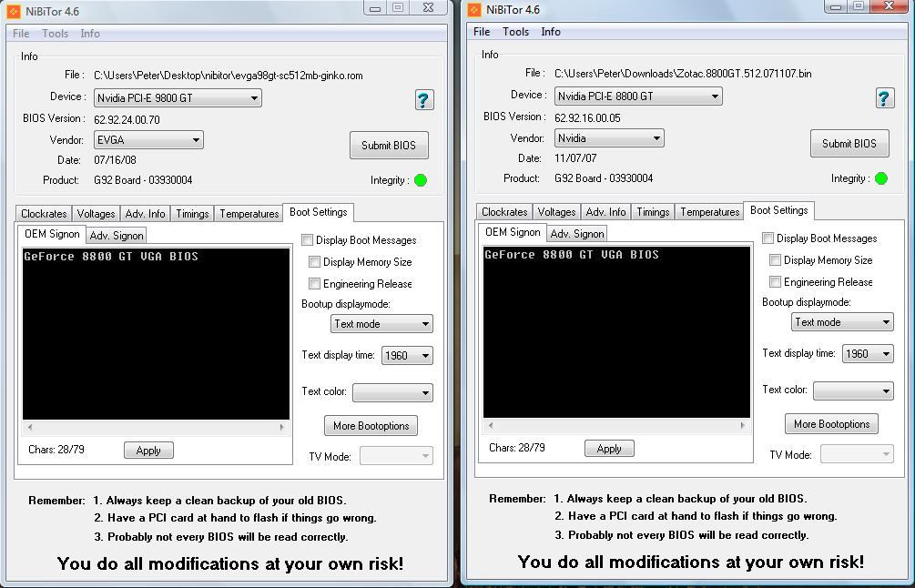Switch to Clockrates tab in right window
Image resolution: width=915 pixels, height=588 pixels.
click(504, 212)
